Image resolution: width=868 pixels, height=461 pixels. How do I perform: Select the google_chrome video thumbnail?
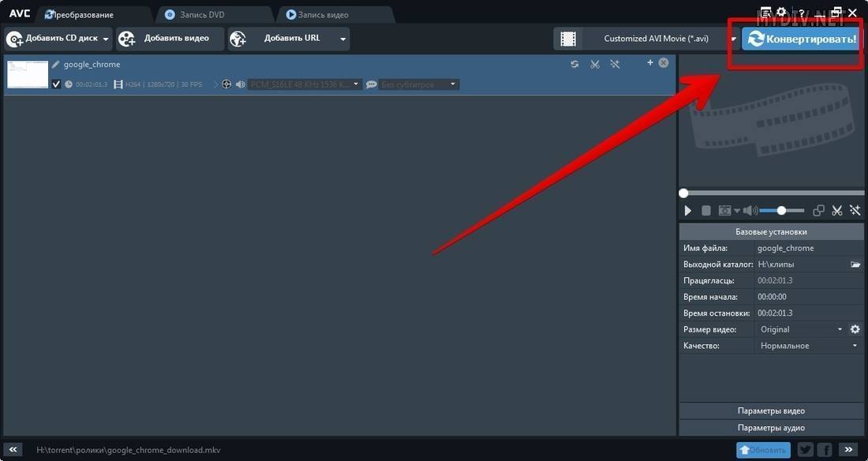pos(28,74)
